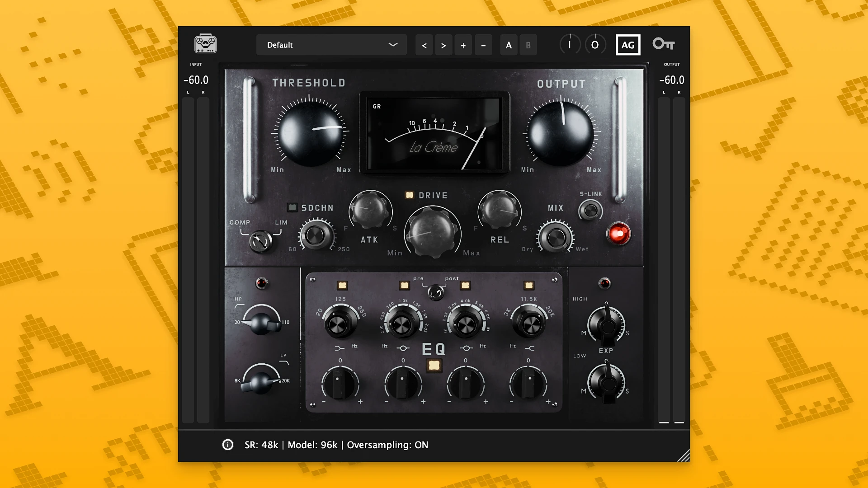This screenshot has width=868, height=488.
Task: Click the info icon in the status bar
Action: [227, 445]
